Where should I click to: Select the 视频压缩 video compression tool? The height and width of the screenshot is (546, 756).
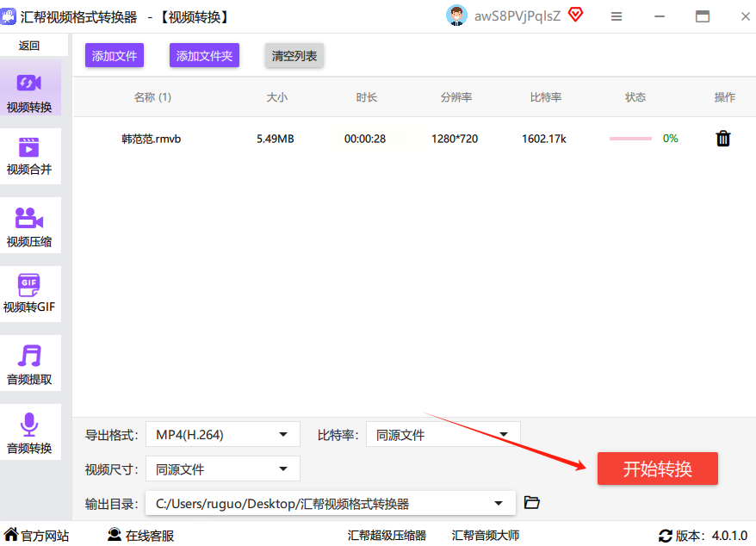click(x=29, y=227)
